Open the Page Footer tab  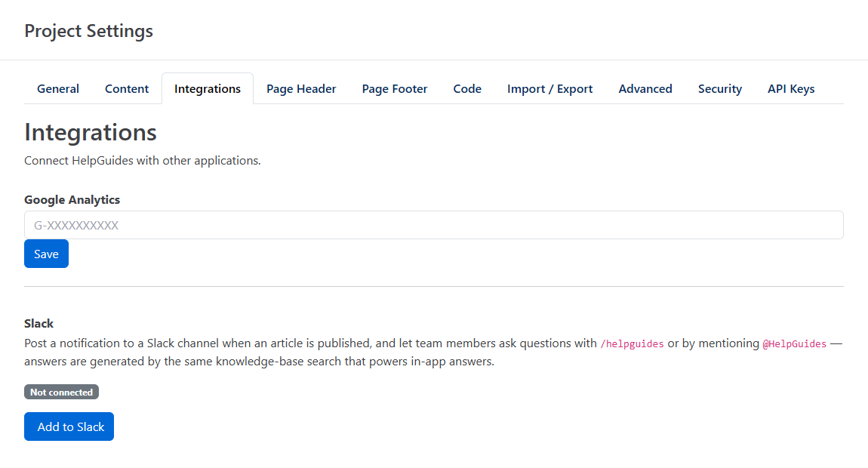point(395,88)
